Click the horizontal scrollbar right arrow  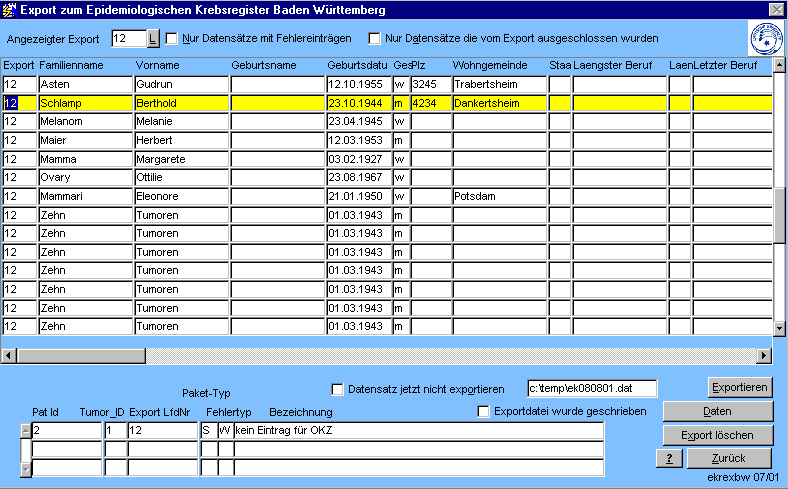click(765, 355)
